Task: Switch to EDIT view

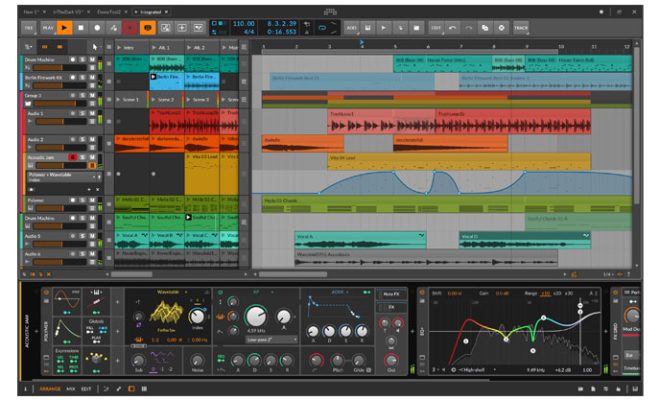Action: [x=85, y=389]
